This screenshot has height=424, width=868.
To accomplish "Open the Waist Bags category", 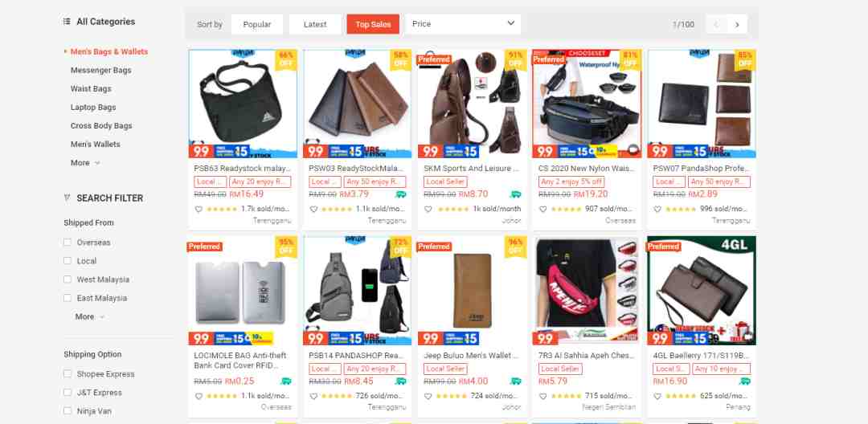I will (91, 88).
